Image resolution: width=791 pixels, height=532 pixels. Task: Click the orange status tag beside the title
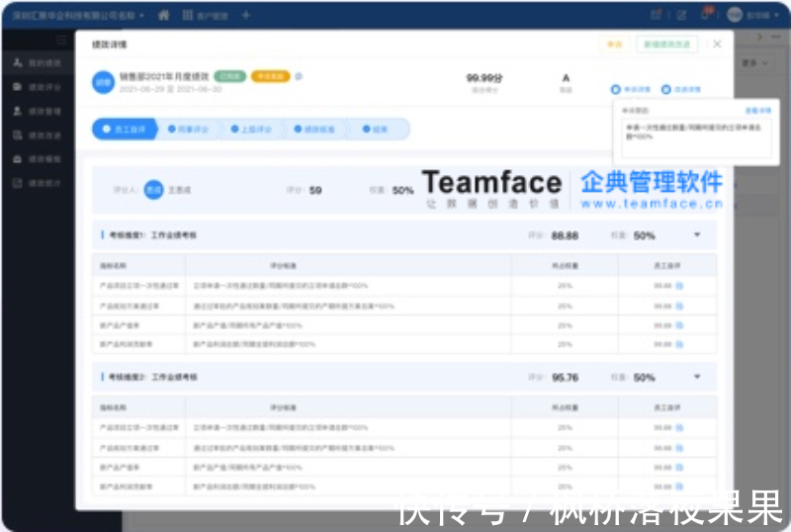coord(270,76)
